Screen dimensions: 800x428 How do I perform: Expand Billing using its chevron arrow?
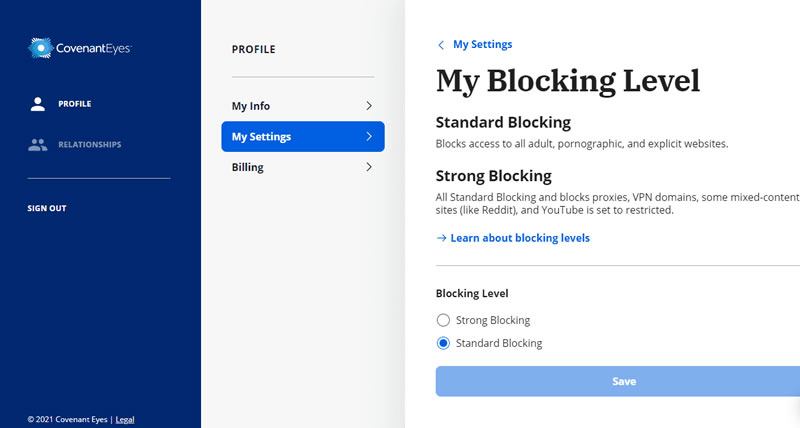tap(369, 167)
